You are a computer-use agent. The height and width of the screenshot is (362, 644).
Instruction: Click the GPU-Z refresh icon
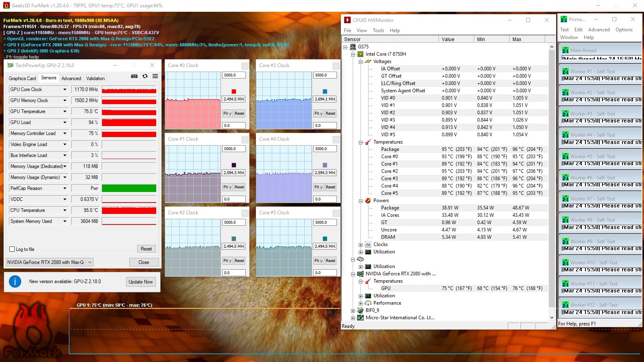coord(145,76)
